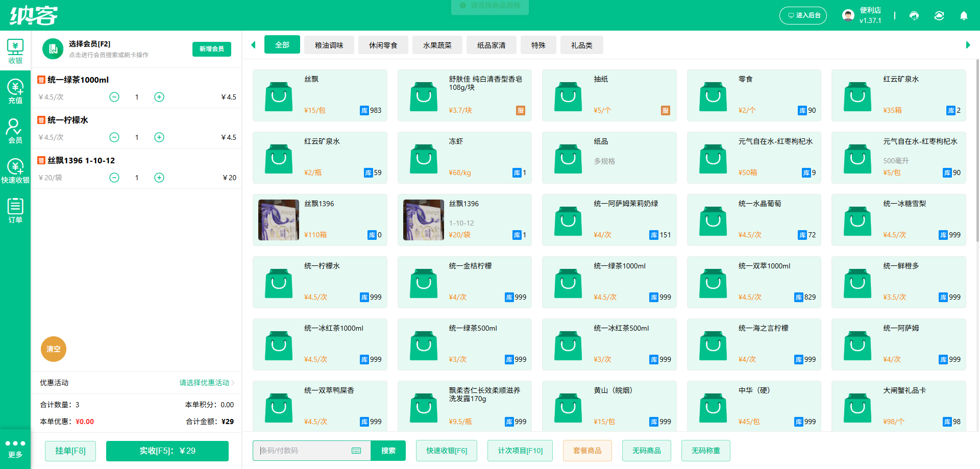Open the 充值 recharge sidebar icon
Image resolution: width=980 pixels, height=469 pixels.
coord(15,91)
